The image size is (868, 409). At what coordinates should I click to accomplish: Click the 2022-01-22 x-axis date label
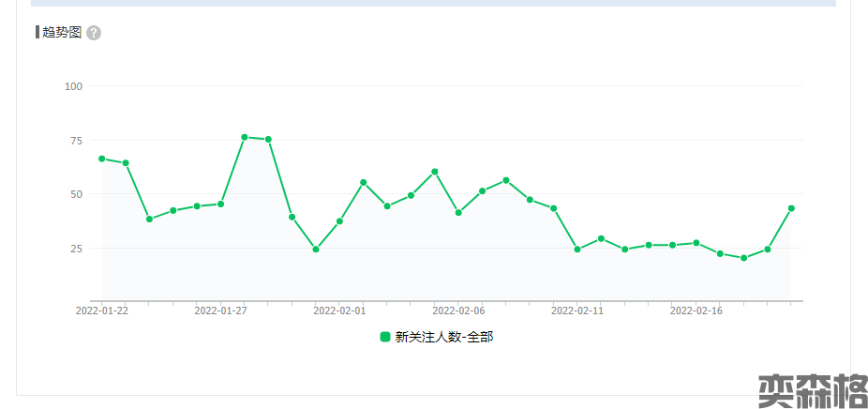pyautogui.click(x=101, y=311)
